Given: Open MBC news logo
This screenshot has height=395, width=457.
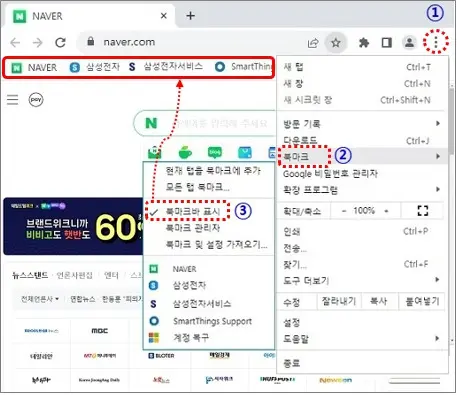Looking at the screenshot, I should pos(99,331).
